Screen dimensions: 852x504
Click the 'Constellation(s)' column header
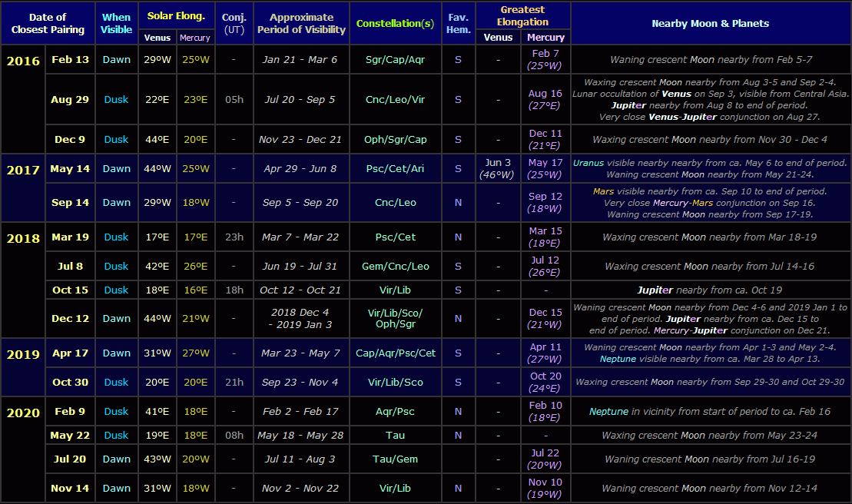click(x=395, y=23)
